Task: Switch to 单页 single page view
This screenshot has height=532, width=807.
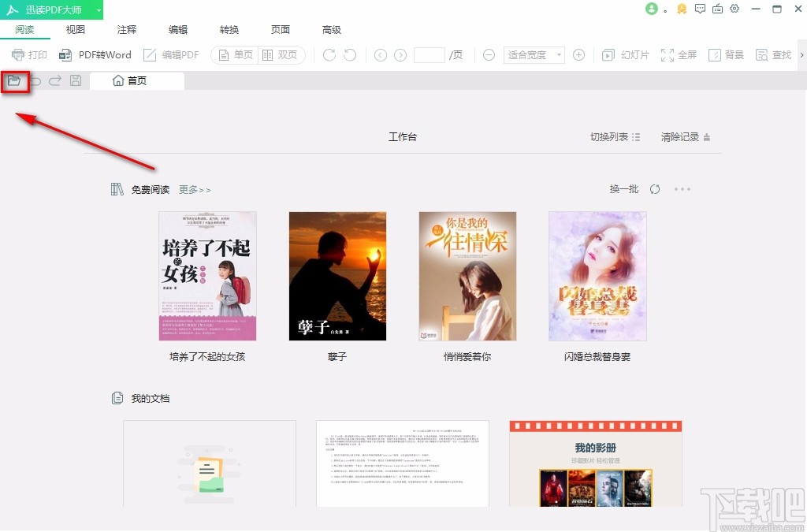Action: 235,54
